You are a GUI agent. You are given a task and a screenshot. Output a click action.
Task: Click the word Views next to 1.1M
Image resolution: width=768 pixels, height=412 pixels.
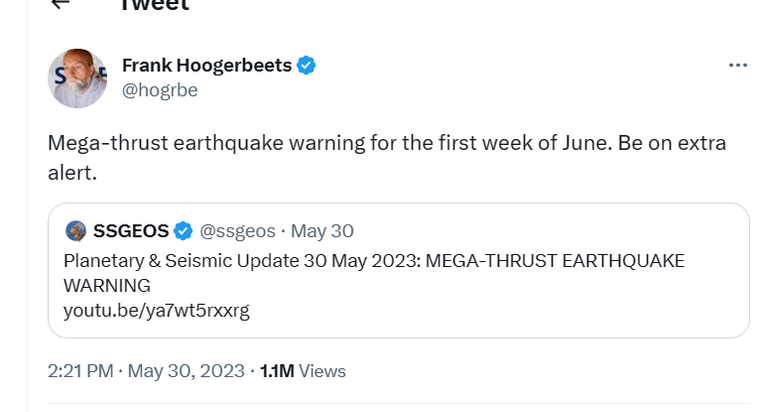(322, 371)
